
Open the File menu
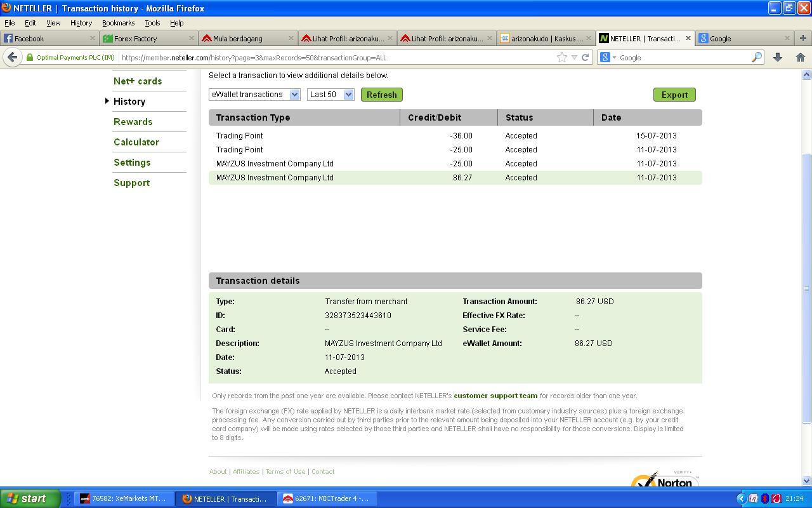coord(10,23)
